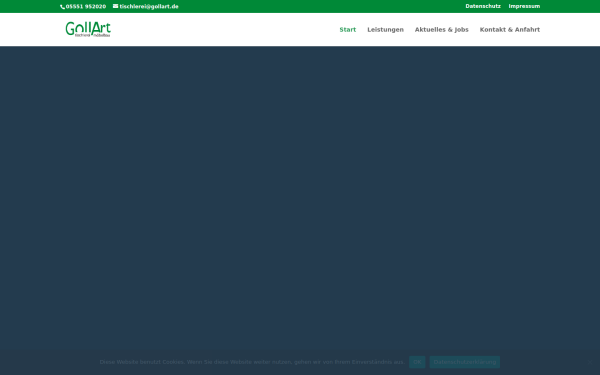Dismiss the cookie notice with the X
Image resolution: width=600 pixels, height=375 pixels.
click(x=590, y=362)
